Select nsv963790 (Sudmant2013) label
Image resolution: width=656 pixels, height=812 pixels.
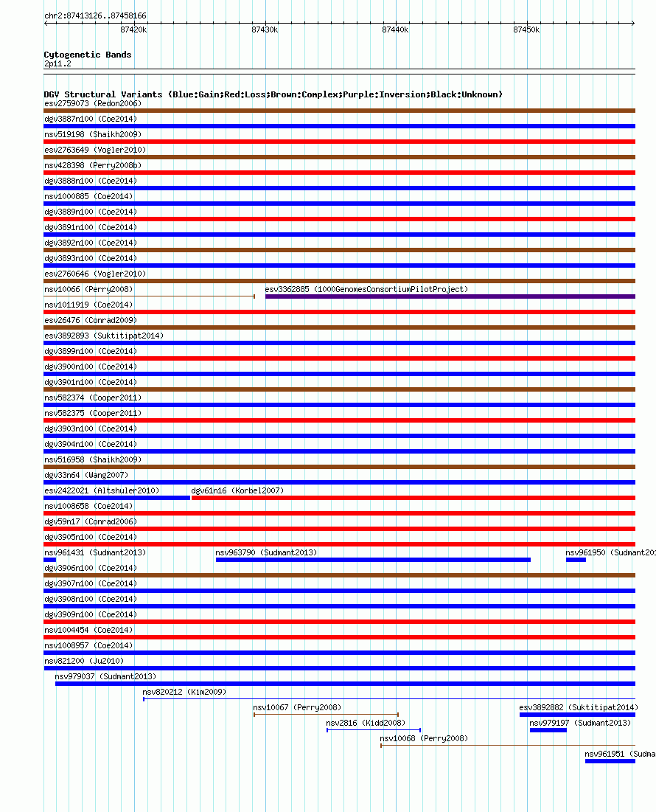tap(266, 554)
